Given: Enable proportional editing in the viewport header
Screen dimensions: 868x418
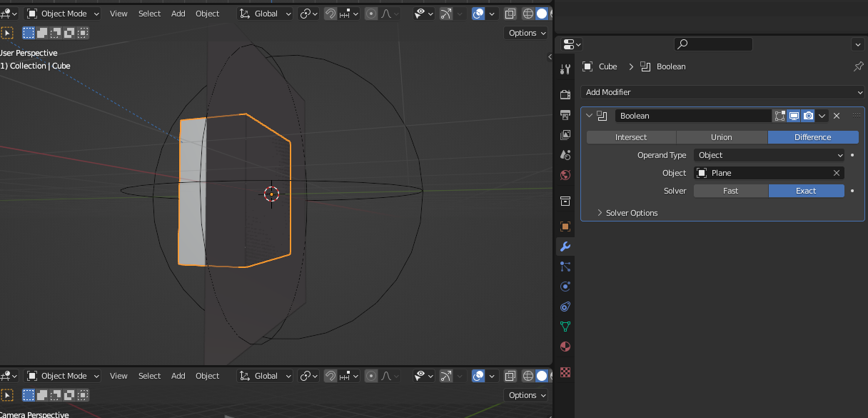Looking at the screenshot, I should point(370,13).
